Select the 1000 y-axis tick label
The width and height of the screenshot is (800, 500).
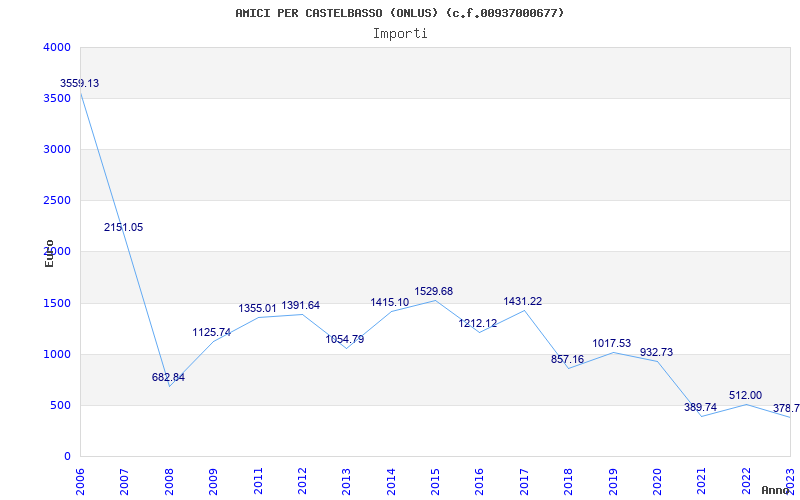point(58,355)
